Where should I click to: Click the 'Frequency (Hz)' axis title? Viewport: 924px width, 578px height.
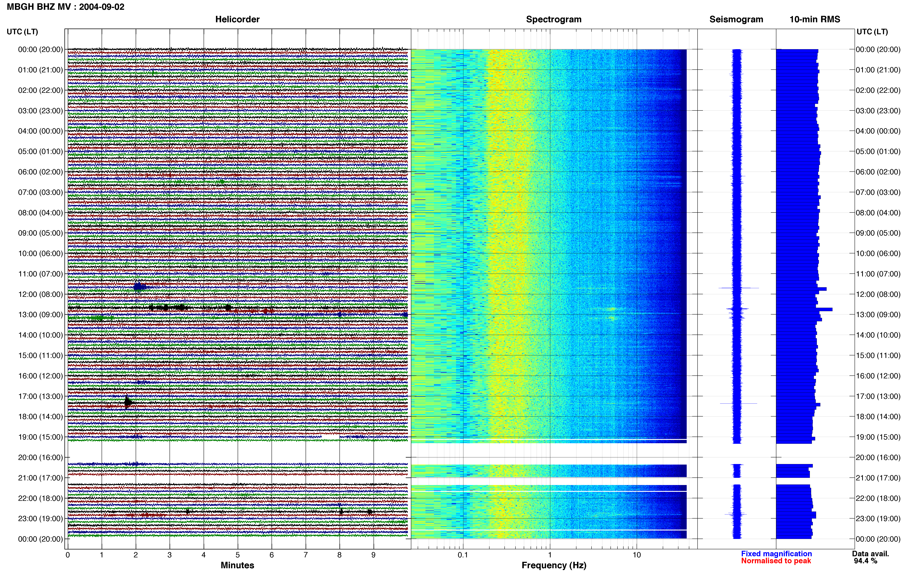[554, 565]
